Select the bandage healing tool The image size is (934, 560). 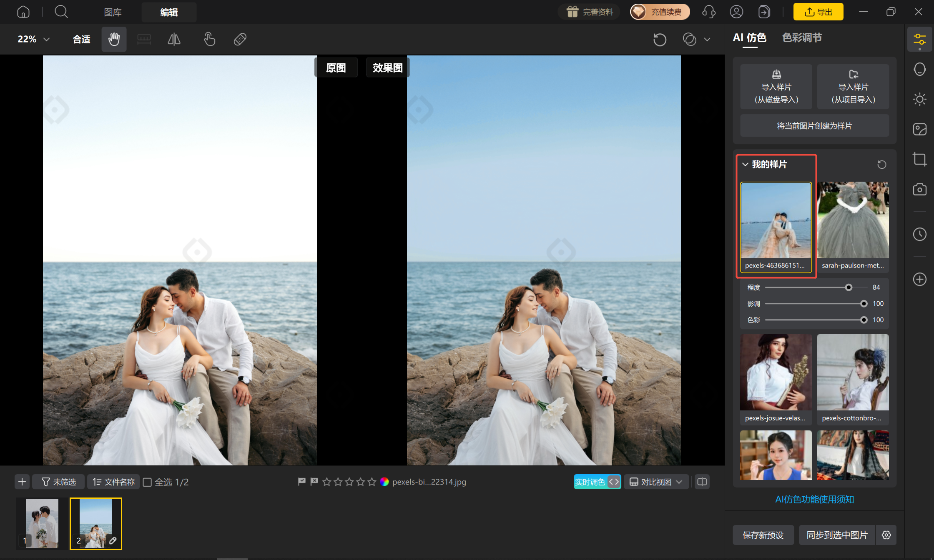coord(240,39)
